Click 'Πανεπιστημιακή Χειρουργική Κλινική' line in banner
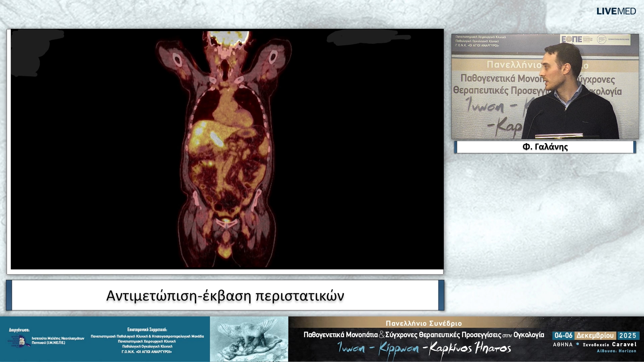 click(147, 341)
